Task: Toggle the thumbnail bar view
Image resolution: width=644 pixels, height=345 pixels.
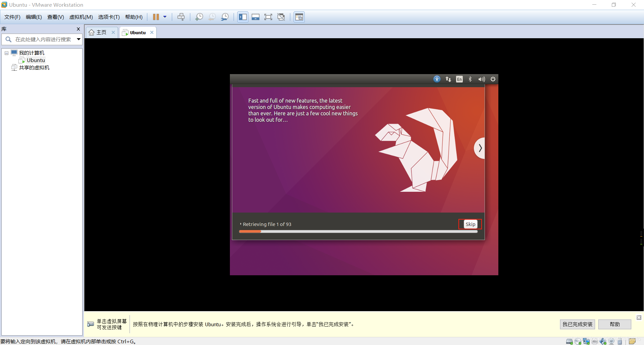Action: pyautogui.click(x=255, y=17)
